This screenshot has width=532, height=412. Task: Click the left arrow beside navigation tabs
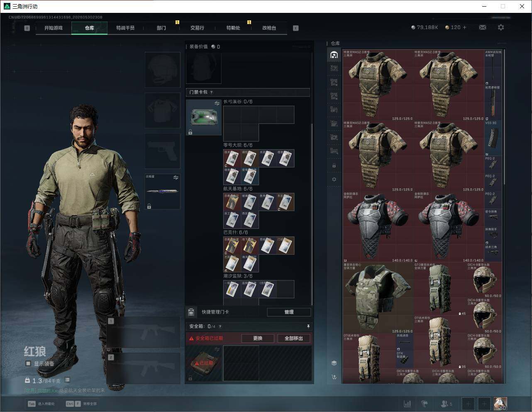click(27, 28)
